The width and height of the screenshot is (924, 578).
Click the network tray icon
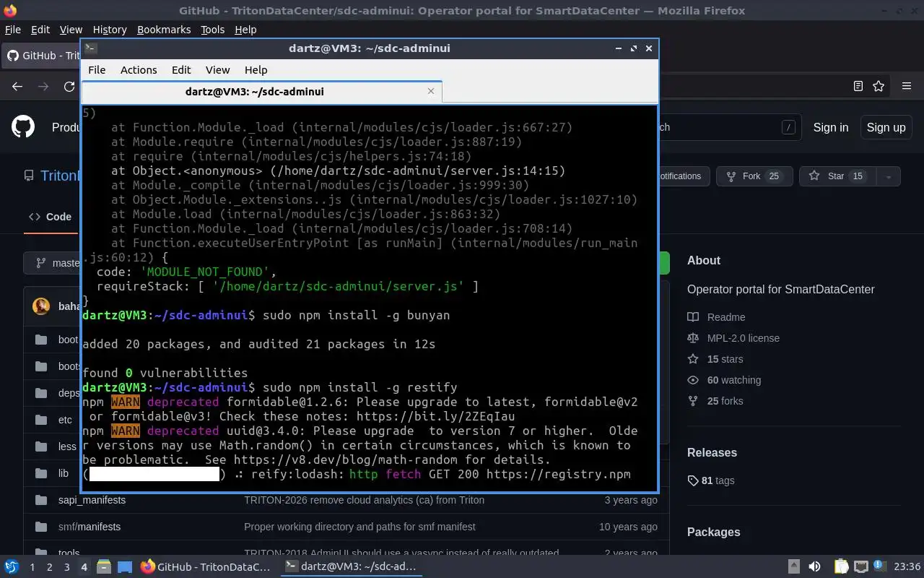(860, 567)
